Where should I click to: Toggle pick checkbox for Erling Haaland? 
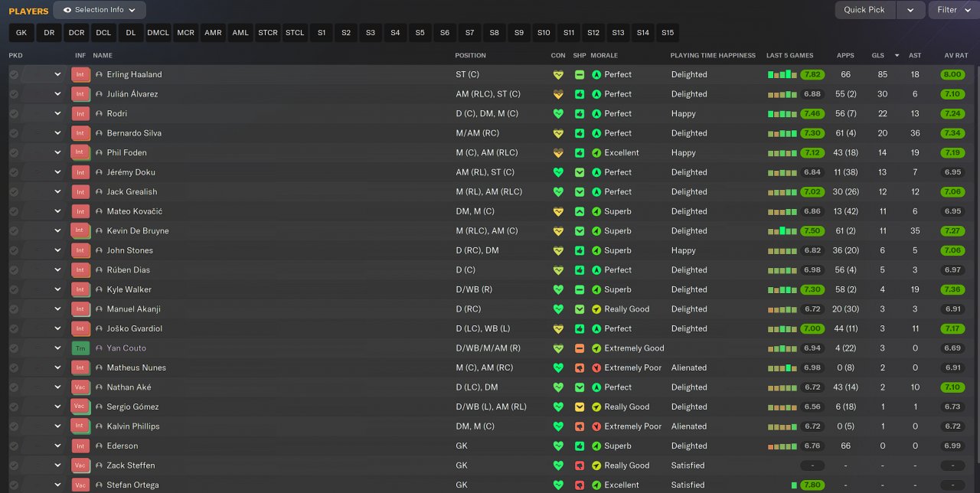pyautogui.click(x=14, y=75)
